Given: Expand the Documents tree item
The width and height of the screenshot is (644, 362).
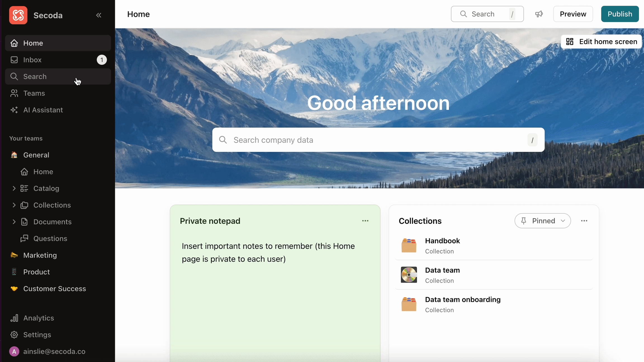Looking at the screenshot, I should [x=14, y=222].
